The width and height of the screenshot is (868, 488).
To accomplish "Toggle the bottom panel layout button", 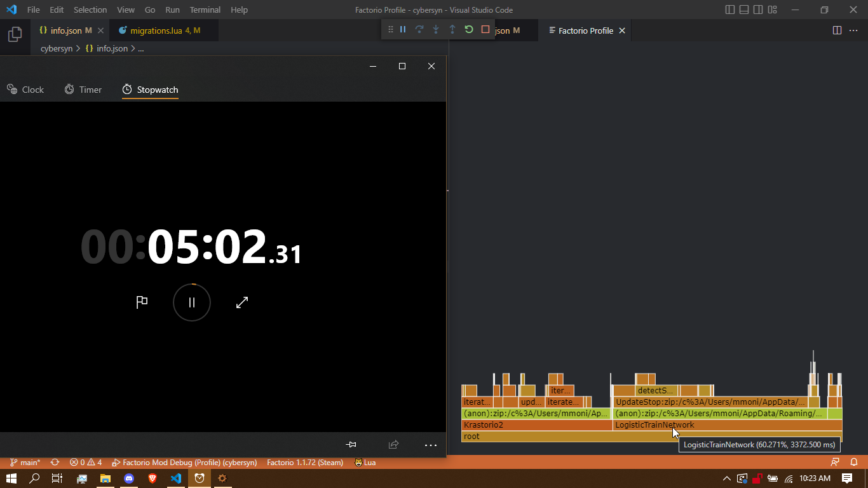I will tap(744, 10).
